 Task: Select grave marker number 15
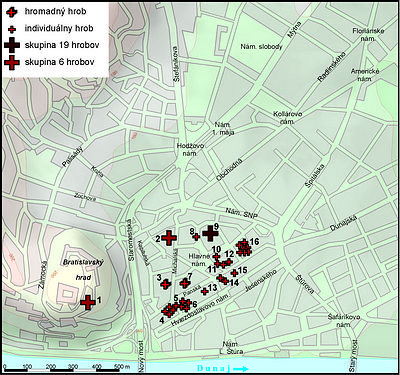tap(234, 273)
